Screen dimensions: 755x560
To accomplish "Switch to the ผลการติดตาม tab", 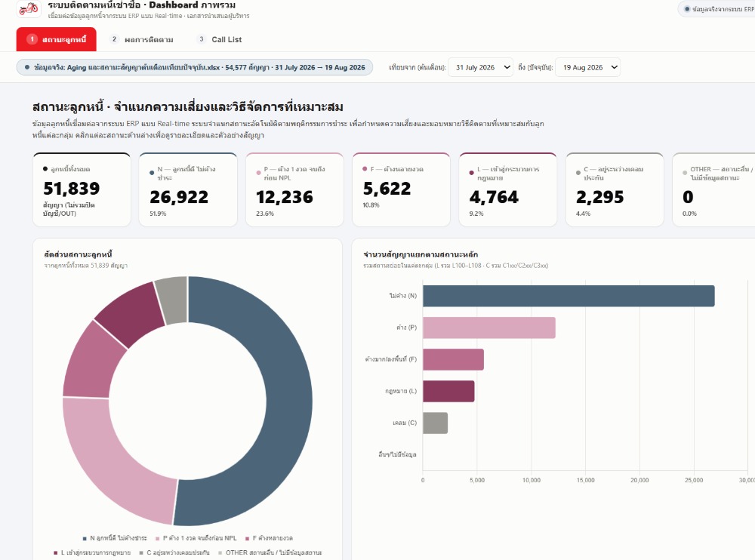I will tap(142, 39).
